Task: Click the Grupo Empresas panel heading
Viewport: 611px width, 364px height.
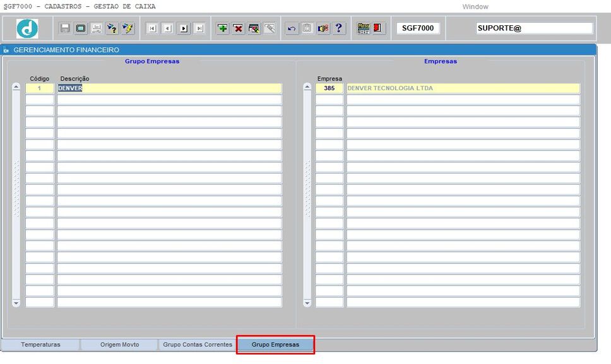Action: click(152, 61)
